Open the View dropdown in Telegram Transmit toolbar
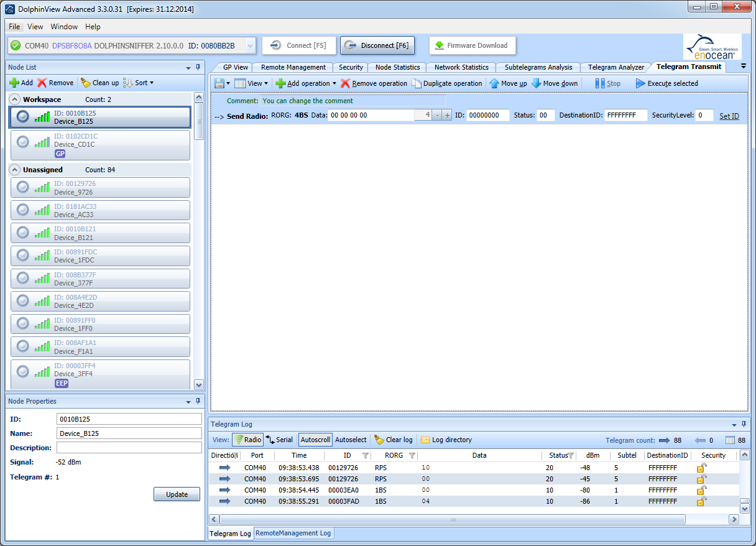This screenshot has height=546, width=756. click(x=251, y=83)
